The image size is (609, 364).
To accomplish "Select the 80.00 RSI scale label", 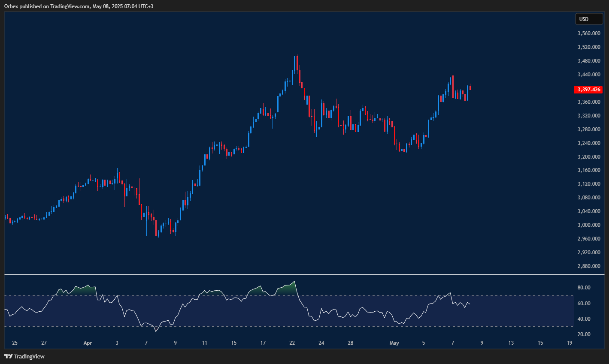I will coord(584,288).
